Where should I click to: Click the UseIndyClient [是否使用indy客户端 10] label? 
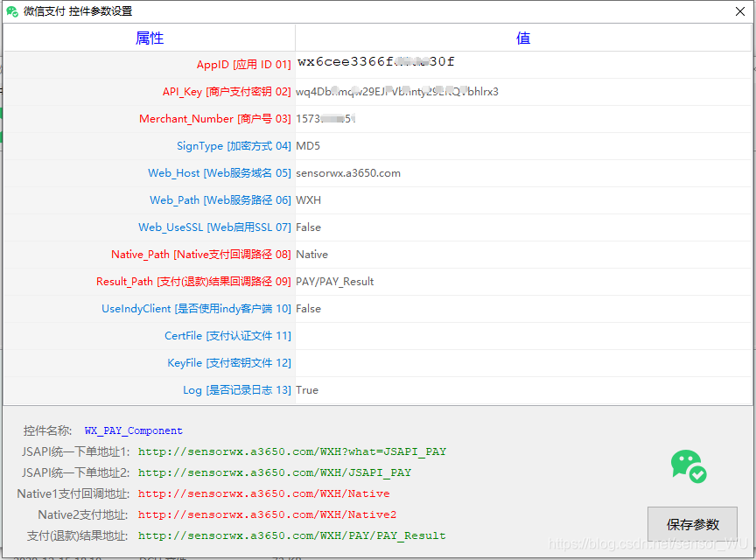click(196, 309)
